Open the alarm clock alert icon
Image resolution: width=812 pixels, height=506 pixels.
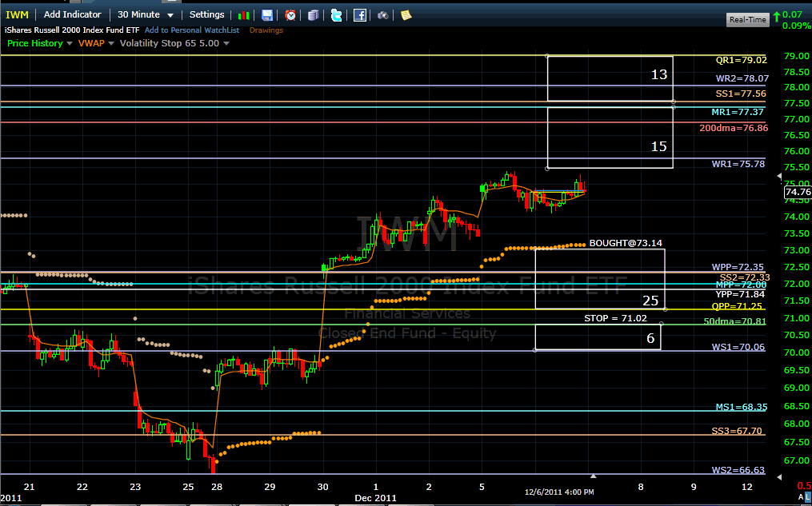[x=290, y=15]
